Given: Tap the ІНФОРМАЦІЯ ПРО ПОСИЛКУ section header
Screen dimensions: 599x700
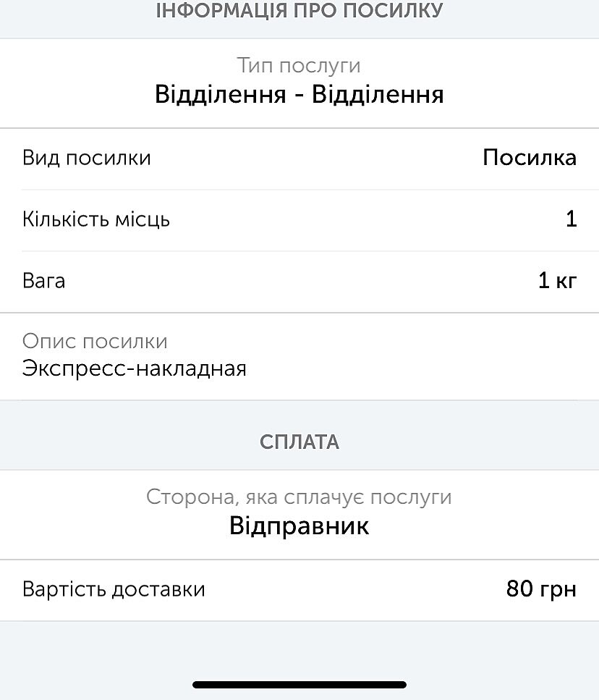Looking at the screenshot, I should point(299,12).
